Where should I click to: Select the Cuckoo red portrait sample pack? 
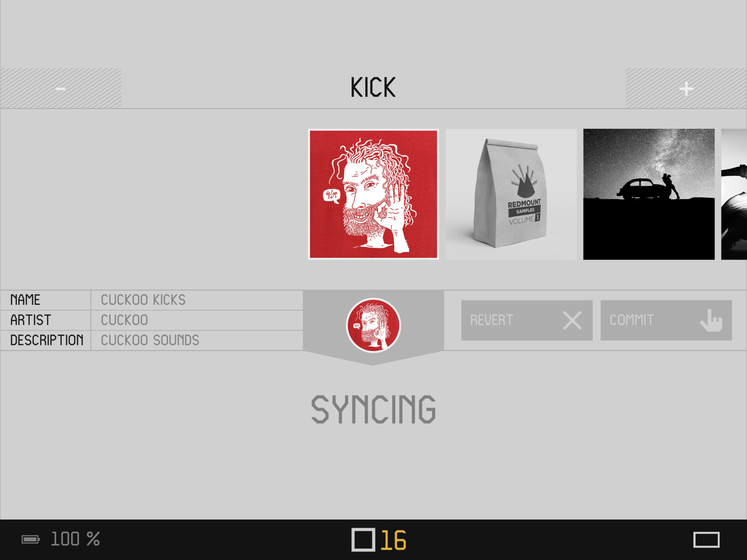(373, 194)
